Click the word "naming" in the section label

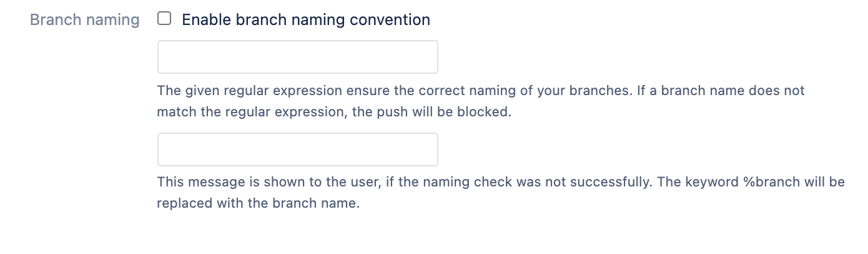pos(112,19)
